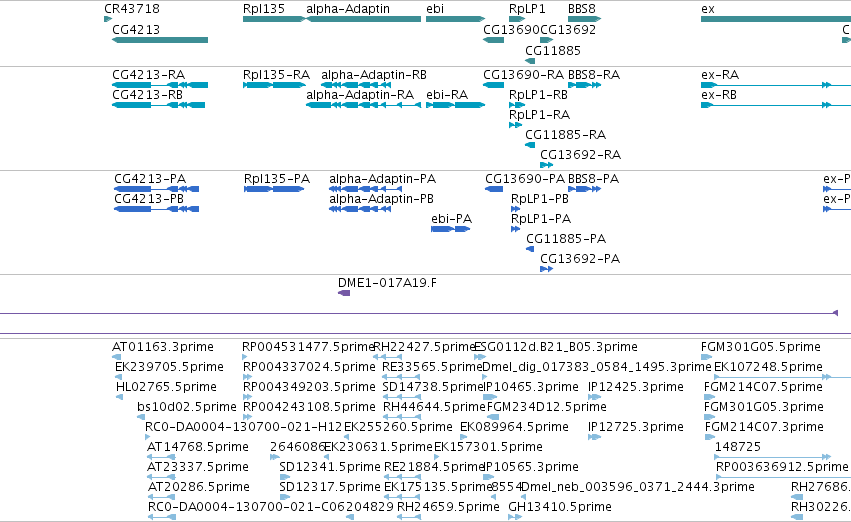Select the CG4213-RA transcript label
851x522 pixels.
tap(149, 74)
